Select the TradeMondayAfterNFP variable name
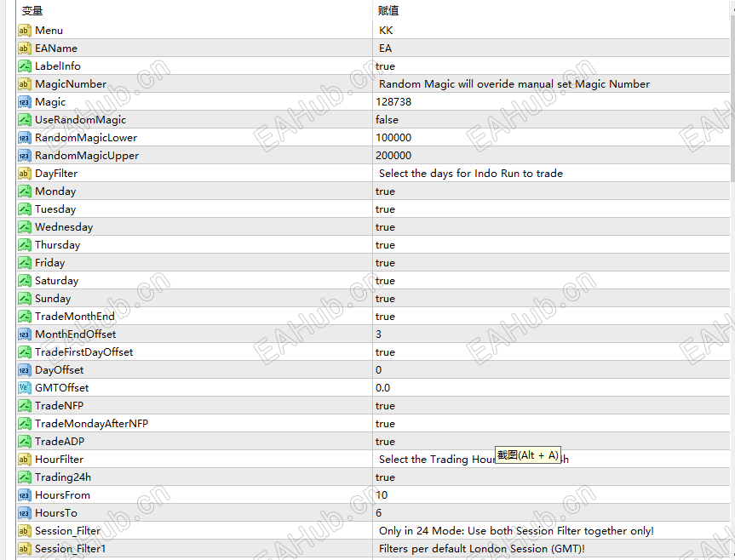The width and height of the screenshot is (735, 560). click(x=91, y=424)
